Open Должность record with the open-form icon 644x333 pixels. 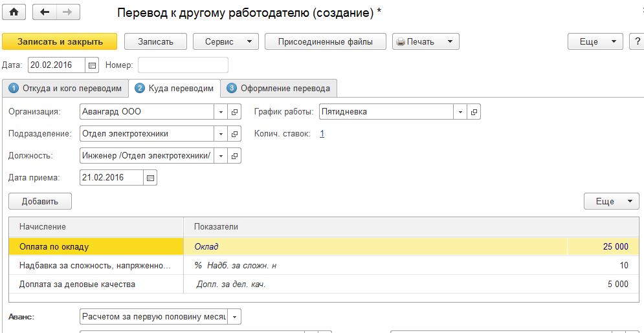point(234,156)
